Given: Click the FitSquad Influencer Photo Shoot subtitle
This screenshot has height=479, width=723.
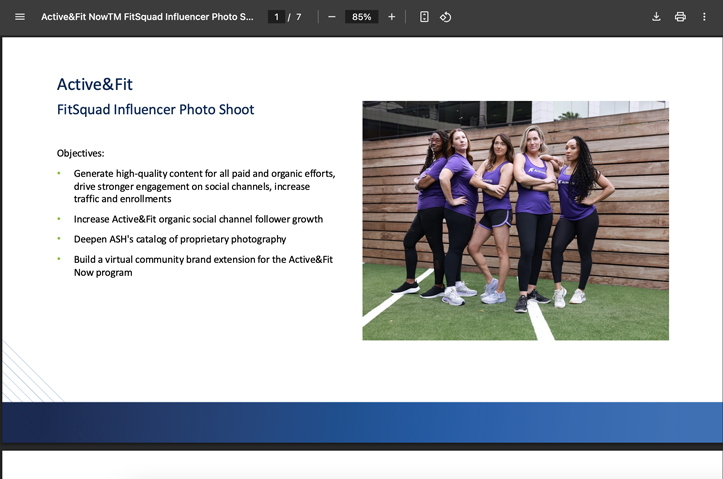Looking at the screenshot, I should [155, 110].
